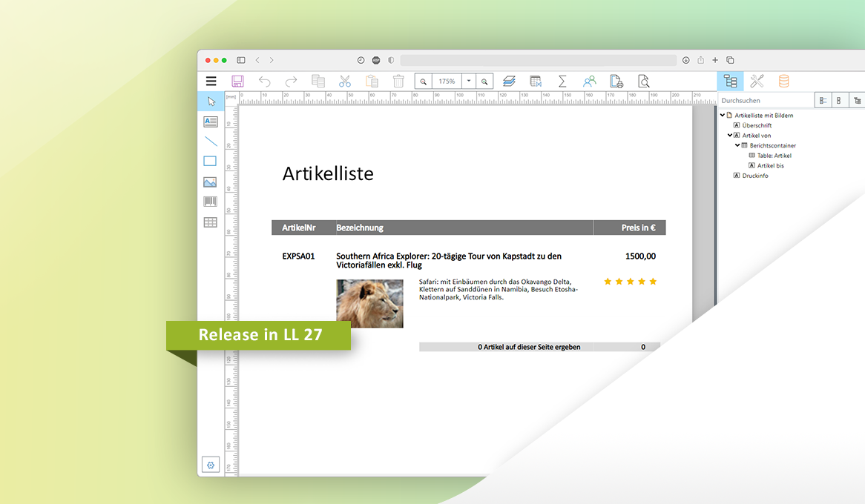The width and height of the screenshot is (865, 504).
Task: Open a new browser tab with plus
Action: (715, 60)
